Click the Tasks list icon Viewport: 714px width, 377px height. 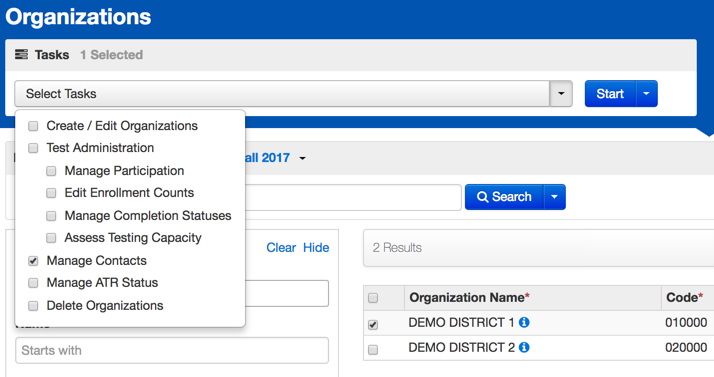point(21,55)
